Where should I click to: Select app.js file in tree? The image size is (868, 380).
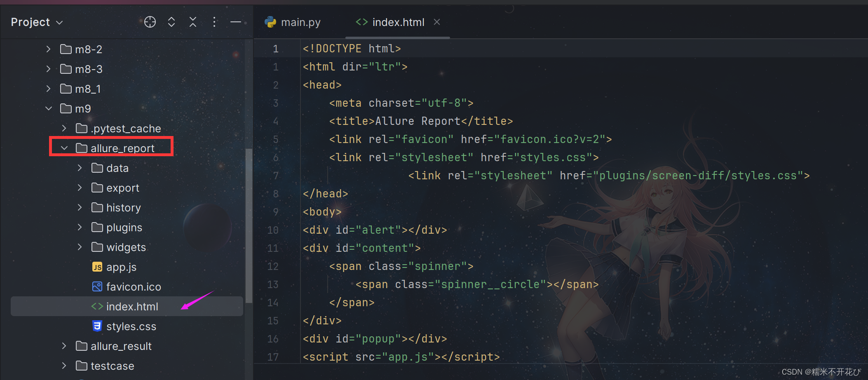(121, 267)
